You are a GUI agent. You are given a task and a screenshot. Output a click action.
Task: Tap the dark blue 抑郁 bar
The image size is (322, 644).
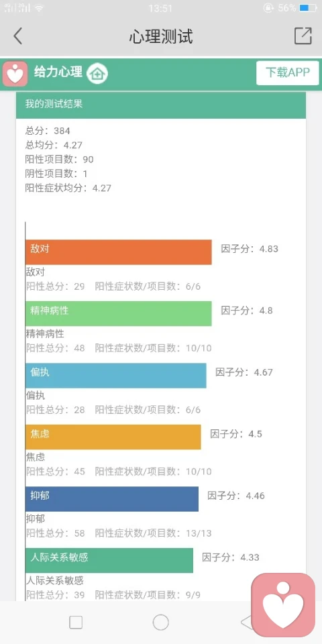[112, 499]
